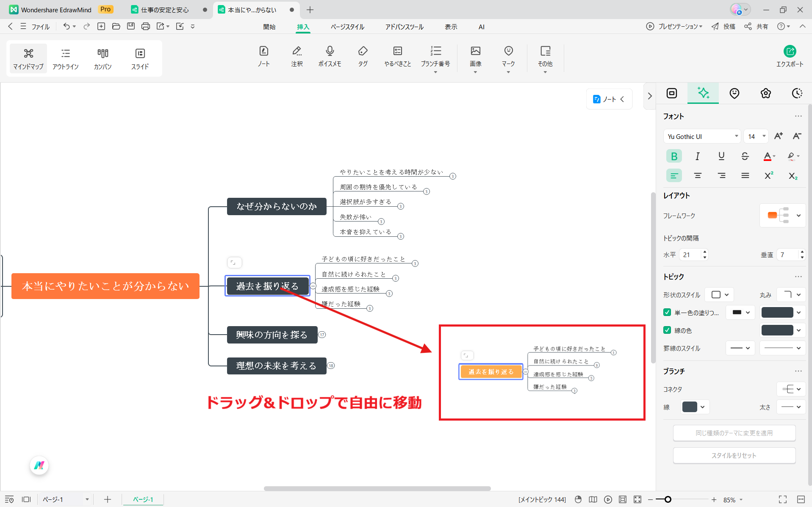Click 共有 share button

click(757, 26)
